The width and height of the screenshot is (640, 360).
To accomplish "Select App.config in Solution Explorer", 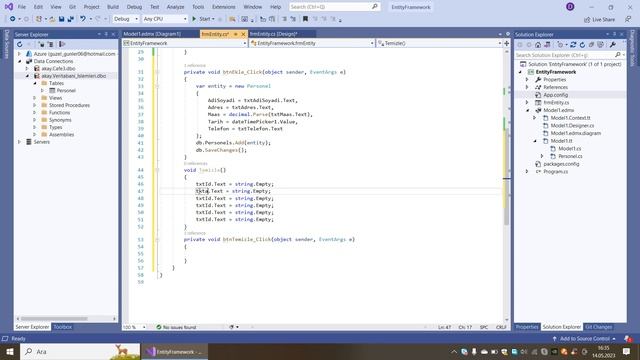I will pyautogui.click(x=556, y=95).
